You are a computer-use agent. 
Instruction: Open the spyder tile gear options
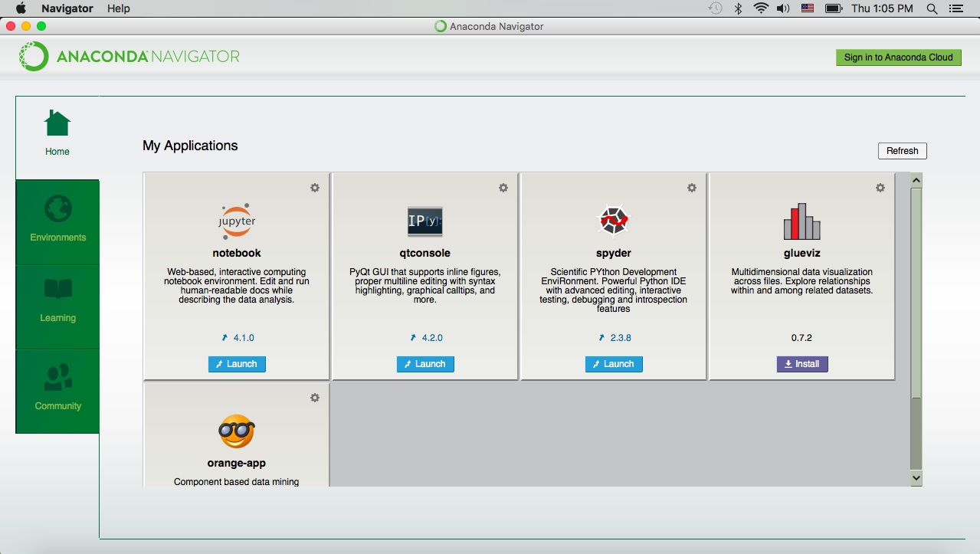pyautogui.click(x=692, y=188)
